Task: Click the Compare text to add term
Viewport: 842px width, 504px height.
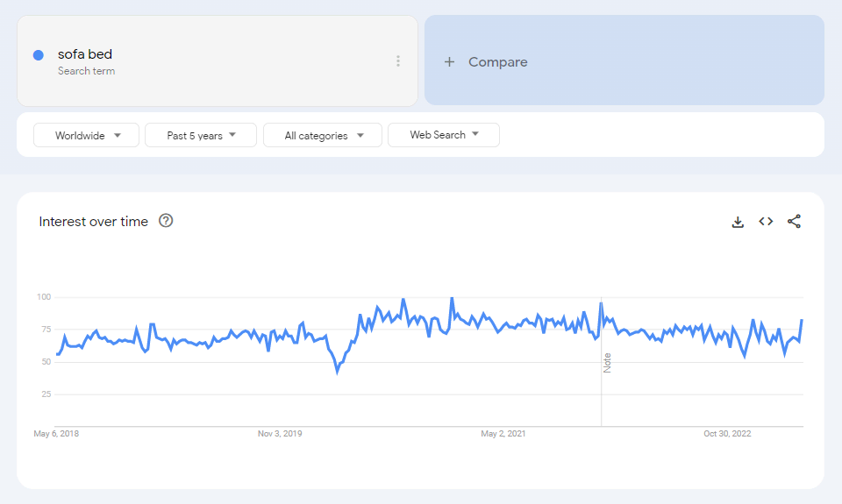Action: [497, 62]
